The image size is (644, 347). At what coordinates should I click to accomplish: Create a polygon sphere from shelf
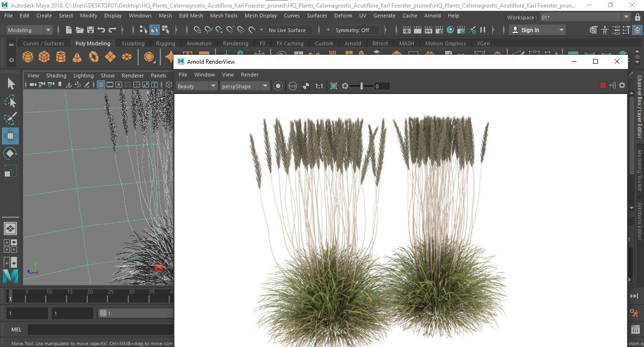tap(28, 57)
